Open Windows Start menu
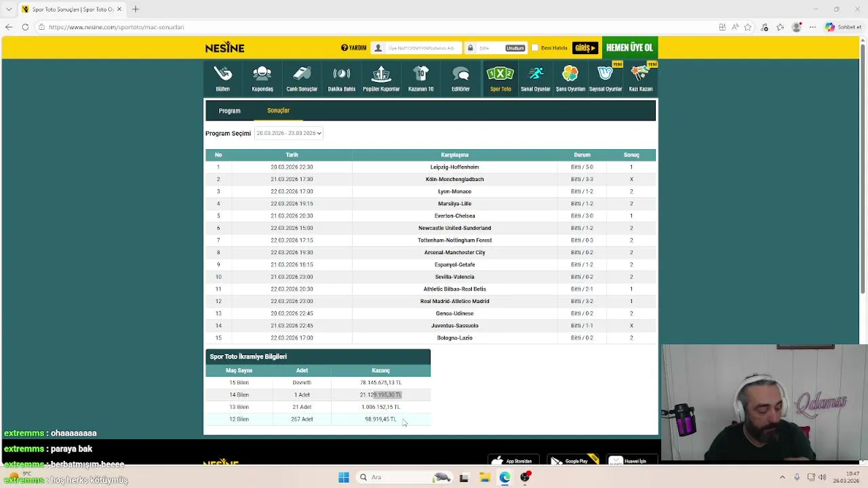 coord(344,477)
